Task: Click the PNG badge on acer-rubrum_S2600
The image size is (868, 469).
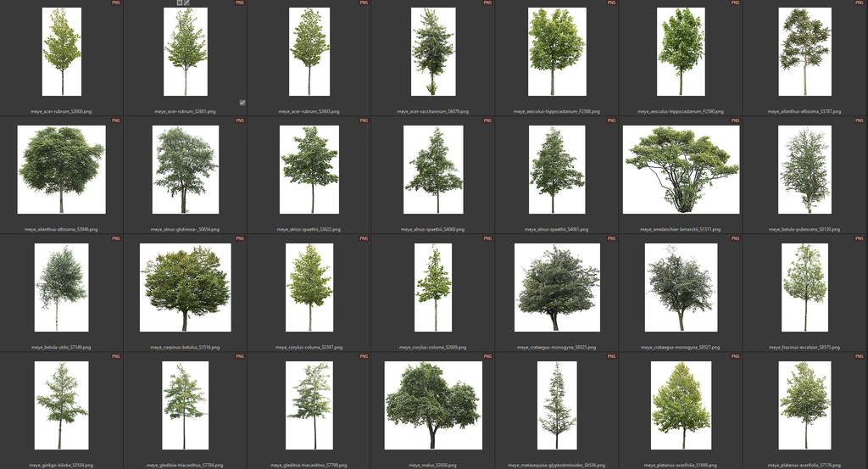Action: 116,3
